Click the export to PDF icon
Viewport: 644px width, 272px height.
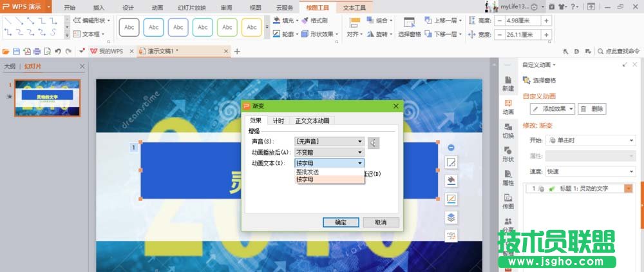tap(26, 52)
